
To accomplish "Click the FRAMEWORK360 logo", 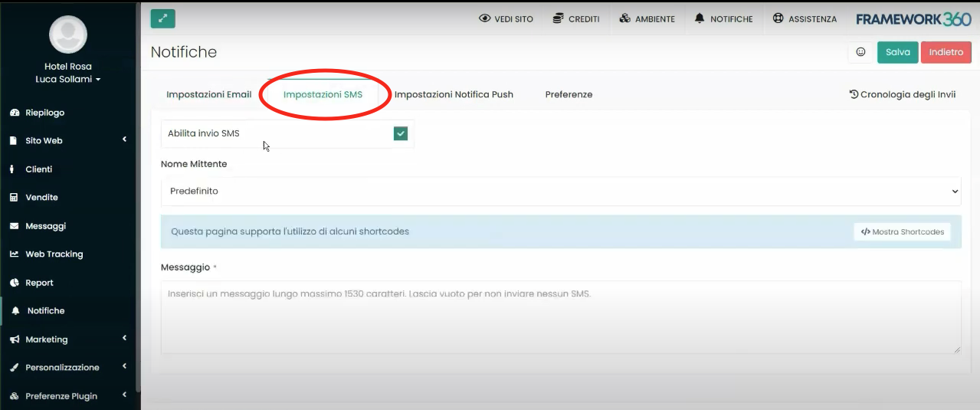I will (x=913, y=18).
